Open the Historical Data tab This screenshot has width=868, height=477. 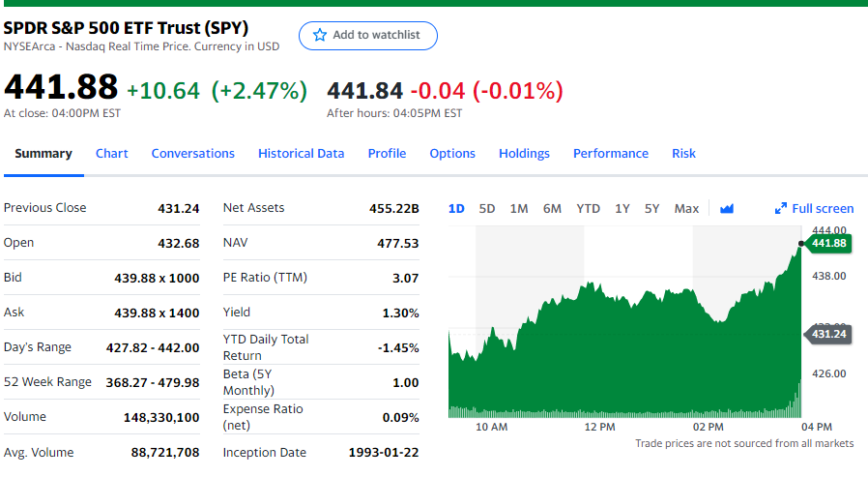click(301, 153)
